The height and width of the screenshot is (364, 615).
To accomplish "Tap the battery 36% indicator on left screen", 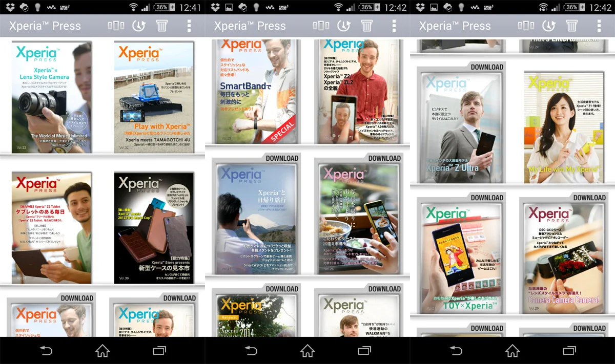I will (x=165, y=7).
